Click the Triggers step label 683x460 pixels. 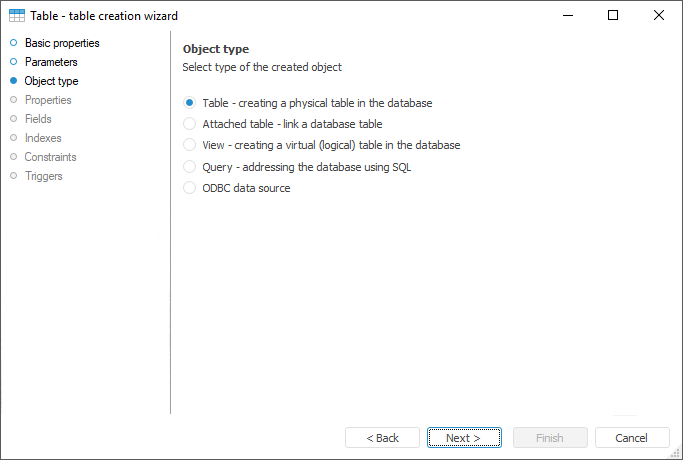[43, 176]
